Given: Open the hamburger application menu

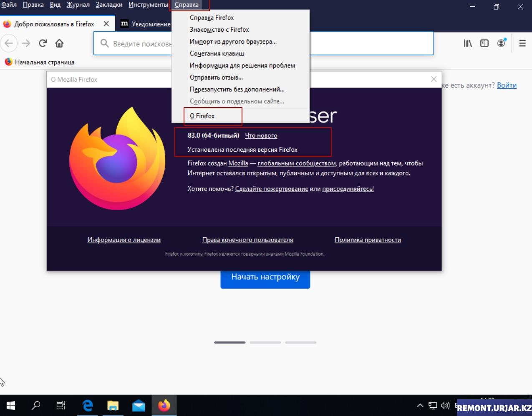Looking at the screenshot, I should click(522, 43).
